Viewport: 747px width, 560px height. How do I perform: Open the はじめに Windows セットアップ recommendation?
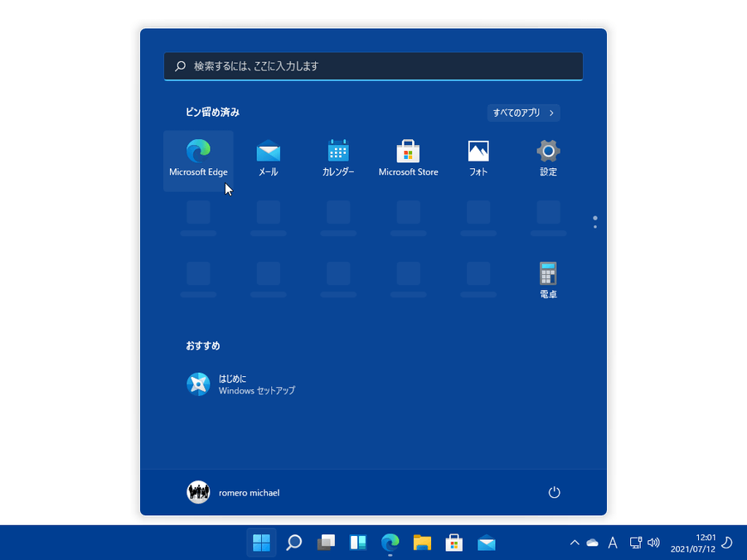point(241,384)
